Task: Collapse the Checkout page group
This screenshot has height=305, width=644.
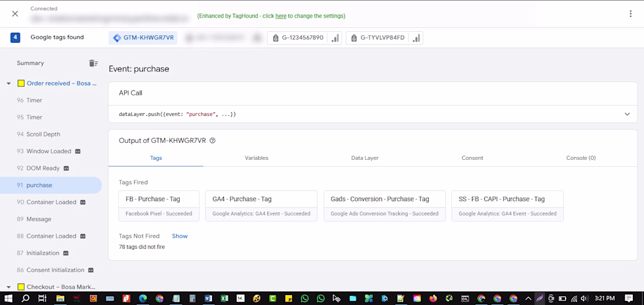Action: [9, 287]
